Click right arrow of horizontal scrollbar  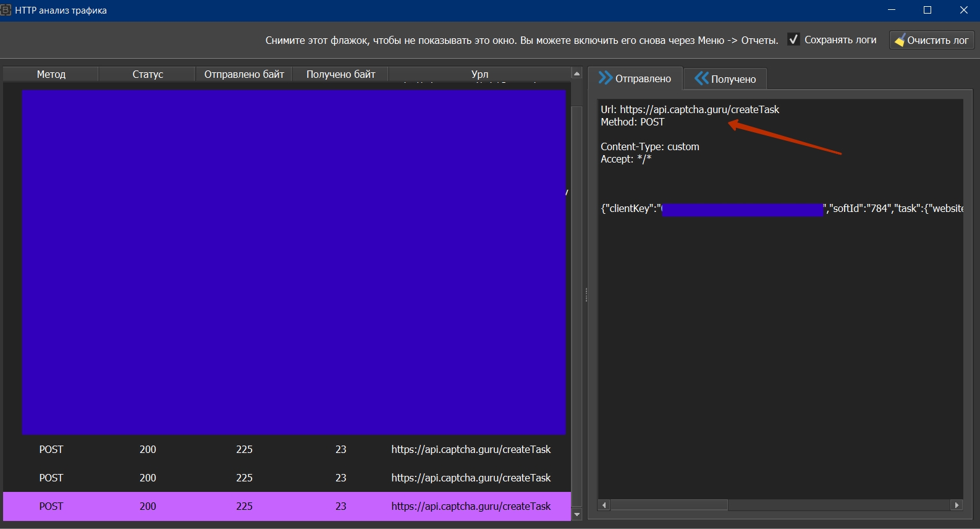[957, 505]
